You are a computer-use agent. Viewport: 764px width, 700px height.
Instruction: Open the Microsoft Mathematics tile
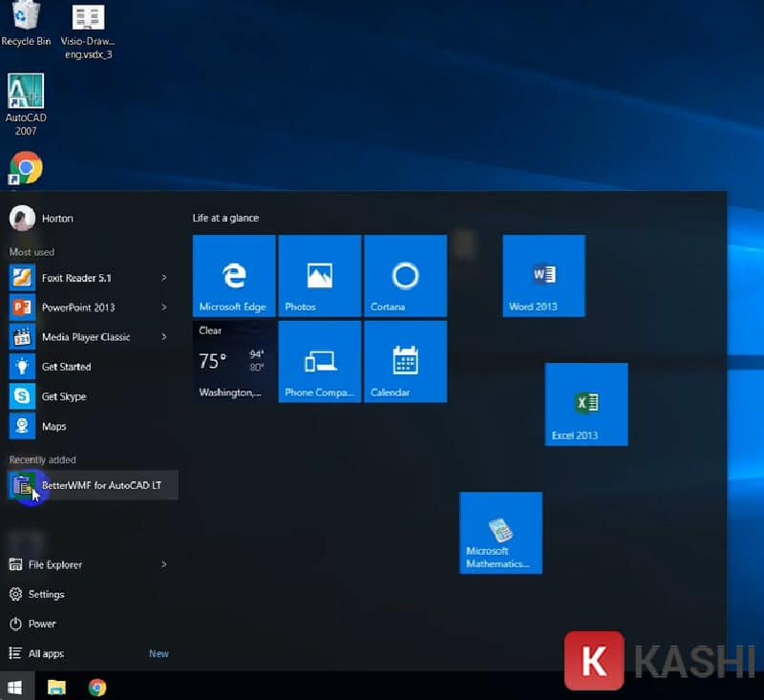(500, 533)
